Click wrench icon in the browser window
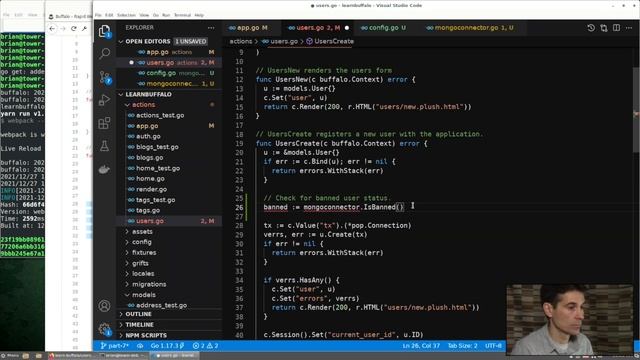This screenshot has height=360, width=640. pyautogui.click(x=84, y=29)
